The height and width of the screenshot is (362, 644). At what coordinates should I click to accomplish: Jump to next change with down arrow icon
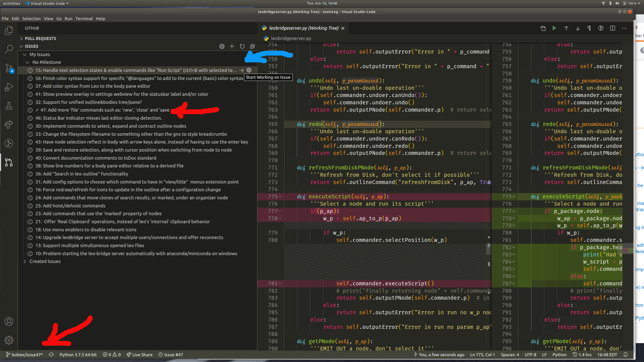coord(578,28)
